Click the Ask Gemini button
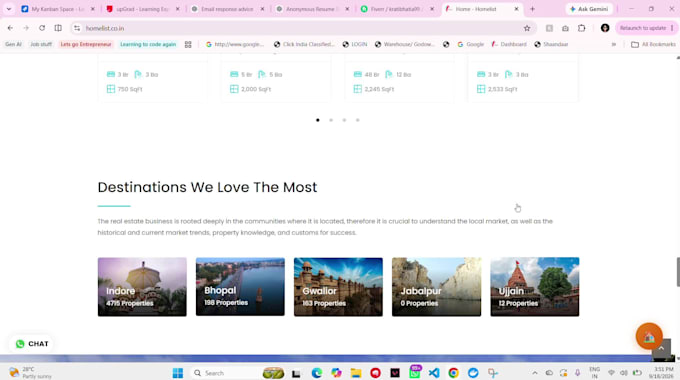Image resolution: width=680 pixels, height=380 pixels. (x=589, y=9)
